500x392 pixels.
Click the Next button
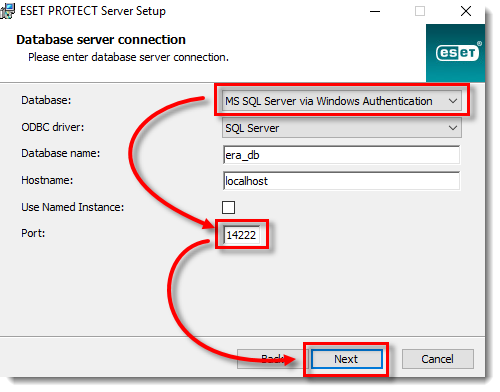coord(346,359)
